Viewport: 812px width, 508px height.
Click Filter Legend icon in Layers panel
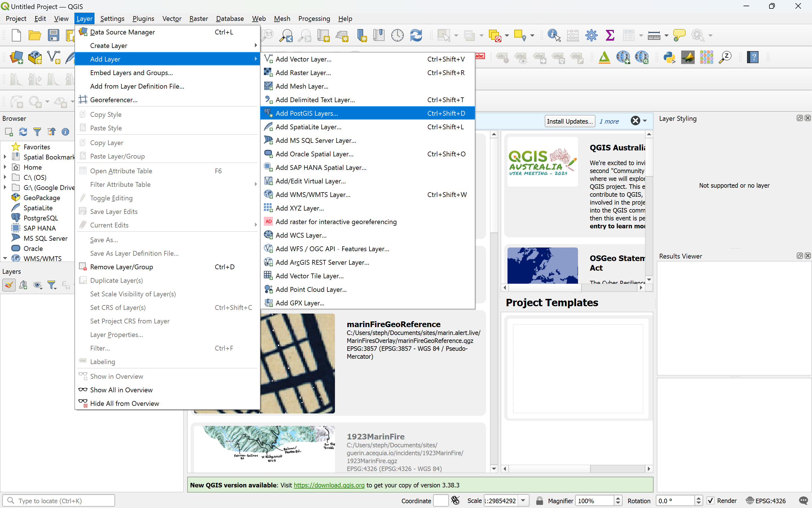pos(52,285)
